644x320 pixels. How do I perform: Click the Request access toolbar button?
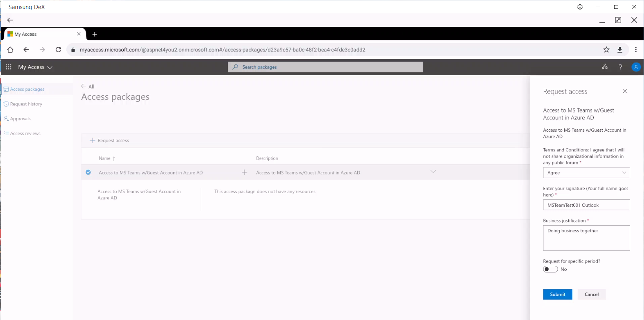[x=110, y=140]
